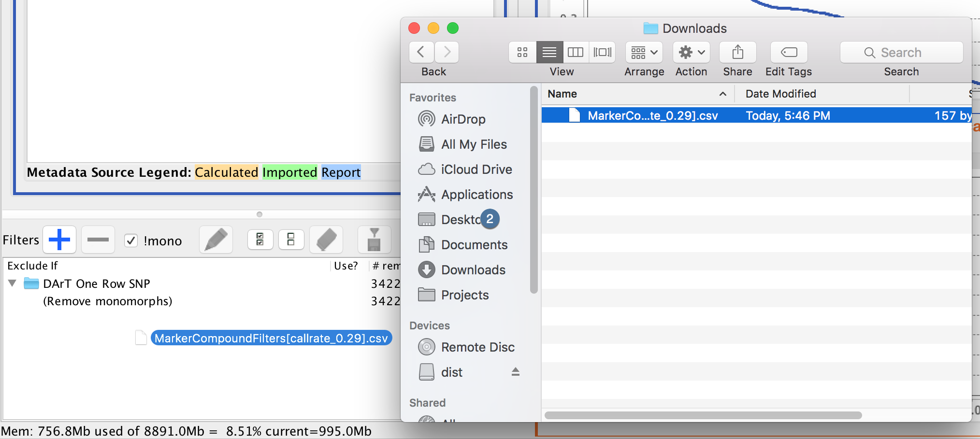Minimize the Downloads Finder window
This screenshot has height=439, width=980.
click(433, 28)
